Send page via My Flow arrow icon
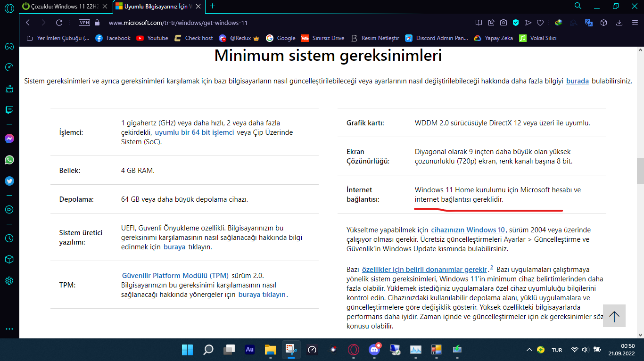The height and width of the screenshot is (361, 644). click(x=528, y=23)
